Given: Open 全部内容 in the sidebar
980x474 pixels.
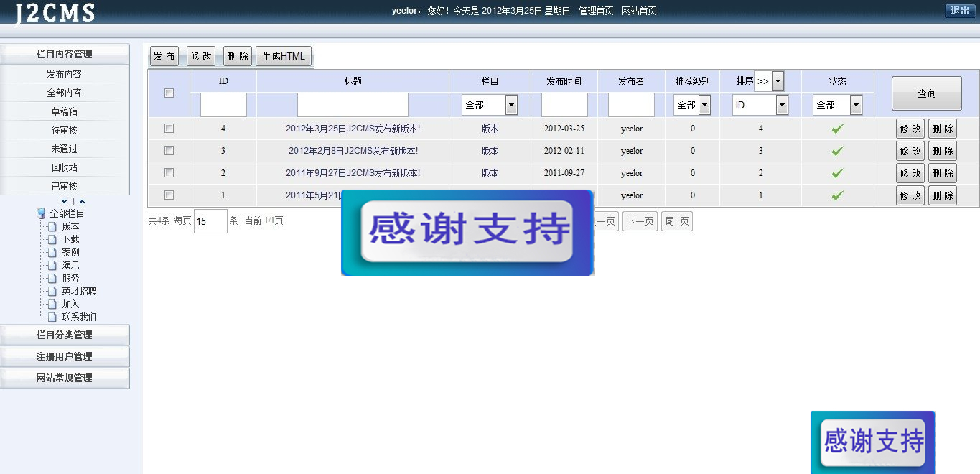Looking at the screenshot, I should [x=65, y=93].
